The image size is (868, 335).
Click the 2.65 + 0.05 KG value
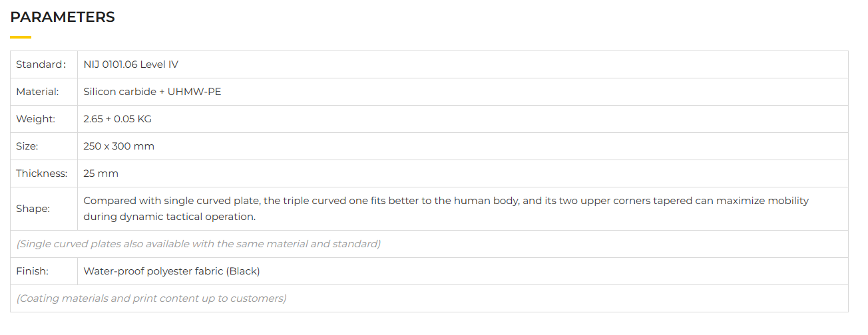pyautogui.click(x=117, y=119)
